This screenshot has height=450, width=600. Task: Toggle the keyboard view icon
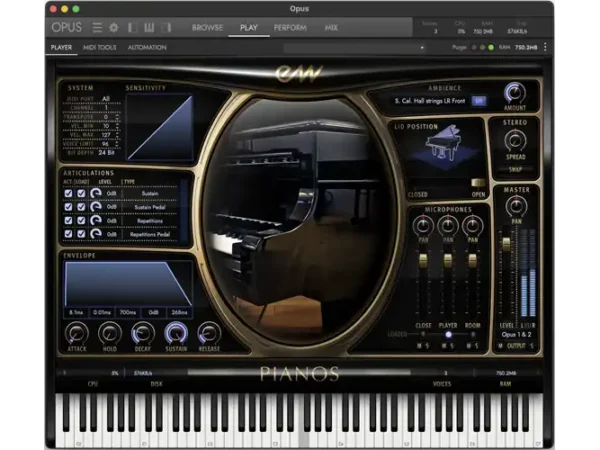click(x=149, y=28)
